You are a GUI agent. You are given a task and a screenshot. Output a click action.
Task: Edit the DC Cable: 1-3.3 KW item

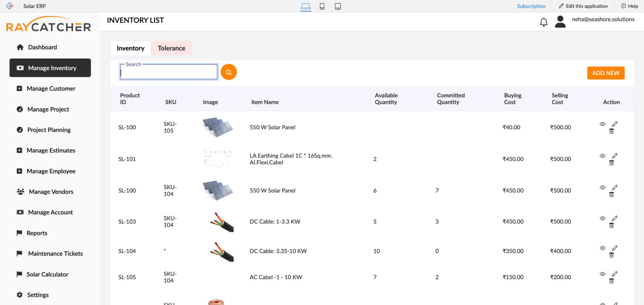click(614, 218)
